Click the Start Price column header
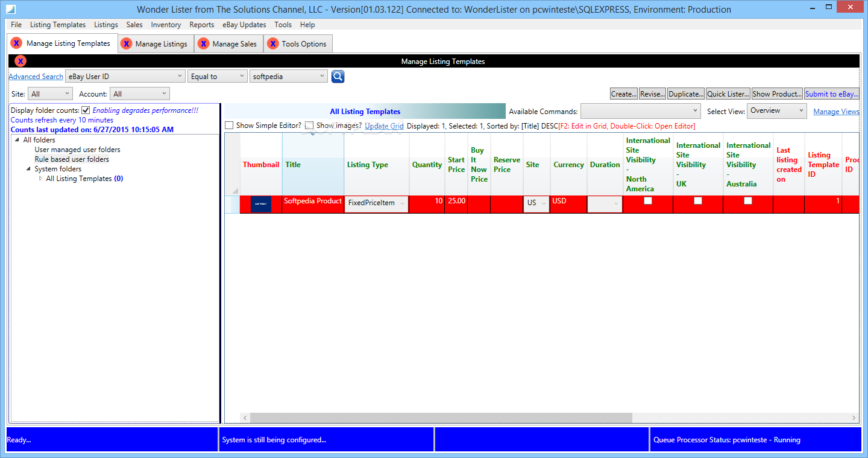Image resolution: width=868 pixels, height=458 pixels. 456,164
